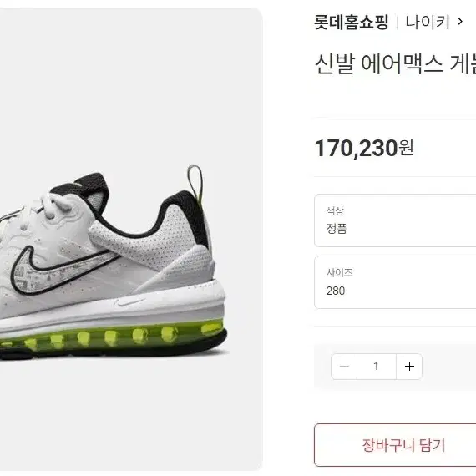
Task: Select the 280 size value
Action: click(336, 291)
